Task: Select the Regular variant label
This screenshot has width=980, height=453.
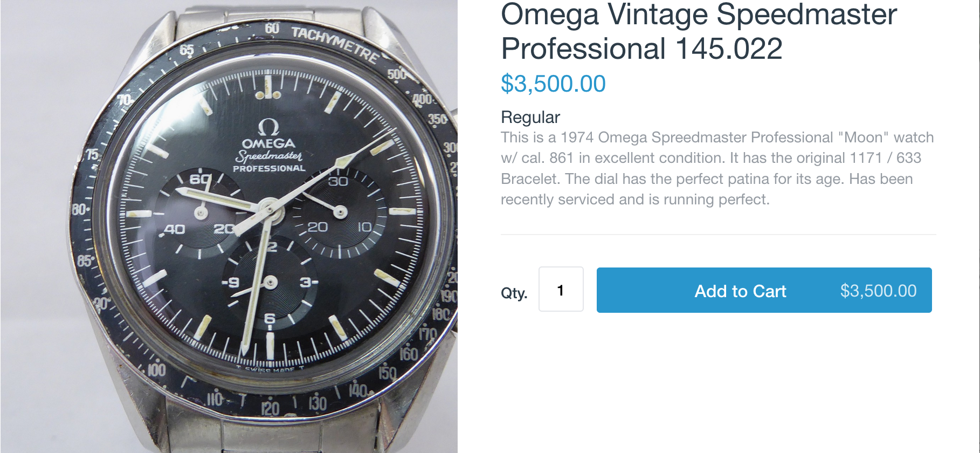Action: point(530,117)
